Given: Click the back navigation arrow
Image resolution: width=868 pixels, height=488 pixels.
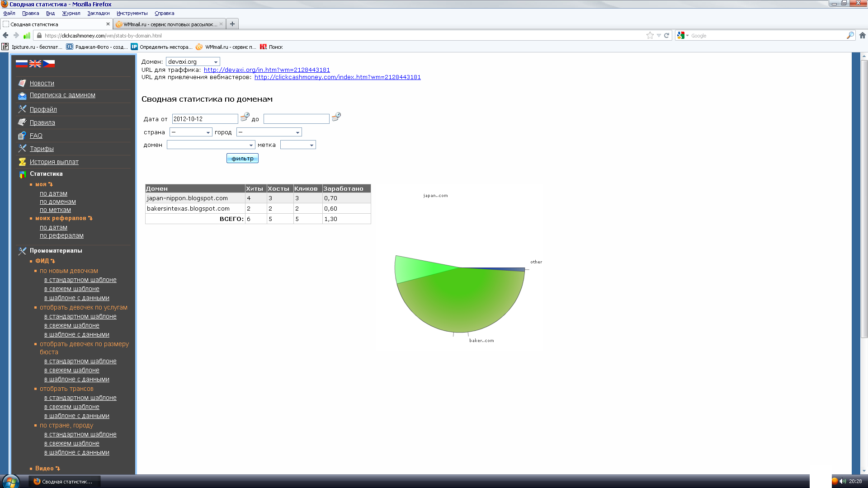Looking at the screenshot, I should click(6, 35).
